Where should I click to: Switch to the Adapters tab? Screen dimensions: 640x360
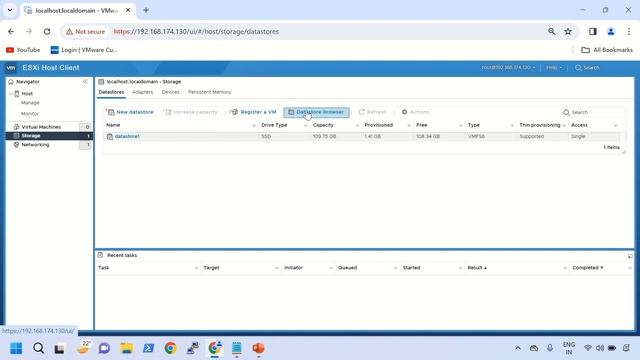pyautogui.click(x=142, y=92)
